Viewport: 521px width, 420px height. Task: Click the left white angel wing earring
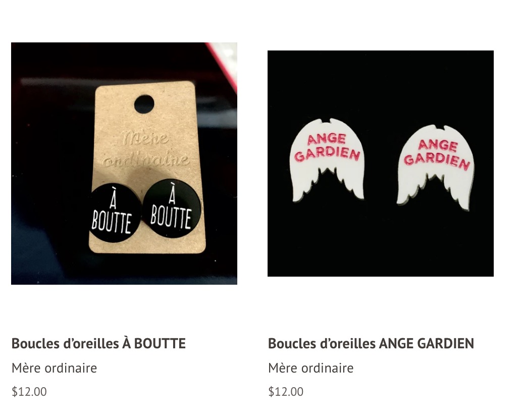click(x=327, y=160)
